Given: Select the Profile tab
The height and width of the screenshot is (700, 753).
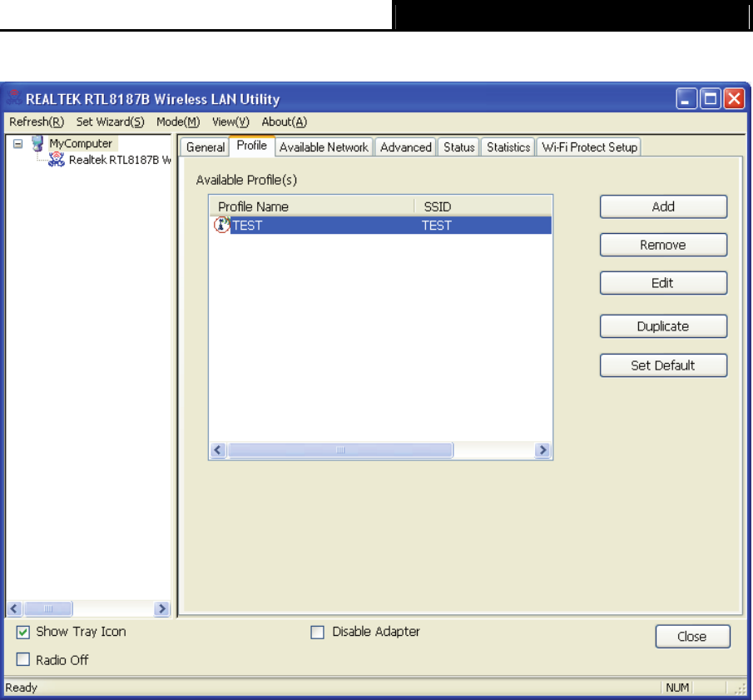Looking at the screenshot, I should tap(251, 146).
